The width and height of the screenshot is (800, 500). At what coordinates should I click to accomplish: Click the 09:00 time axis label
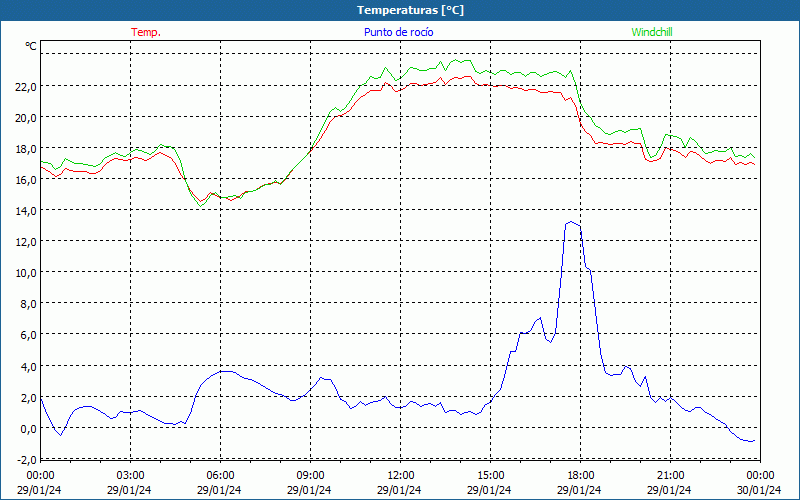click(310, 476)
